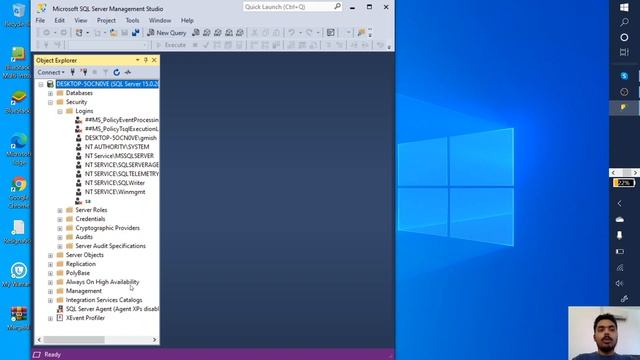640x360 pixels.
Task: Open the Project menu
Action: [x=106, y=20]
